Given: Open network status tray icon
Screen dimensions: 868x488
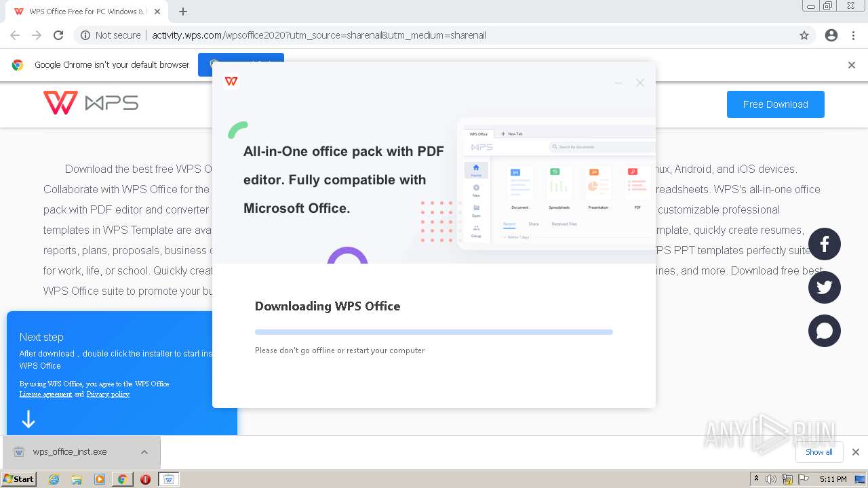Looking at the screenshot, I should click(x=787, y=479).
